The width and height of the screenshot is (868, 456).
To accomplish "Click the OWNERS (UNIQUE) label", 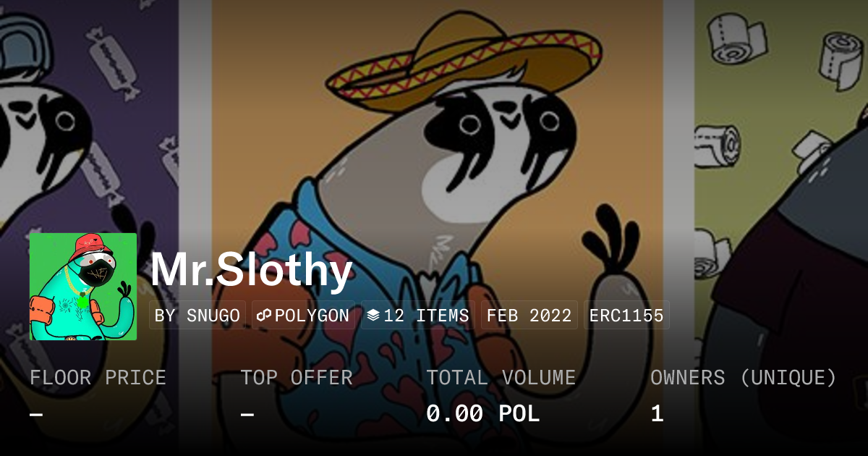I will [x=744, y=378].
